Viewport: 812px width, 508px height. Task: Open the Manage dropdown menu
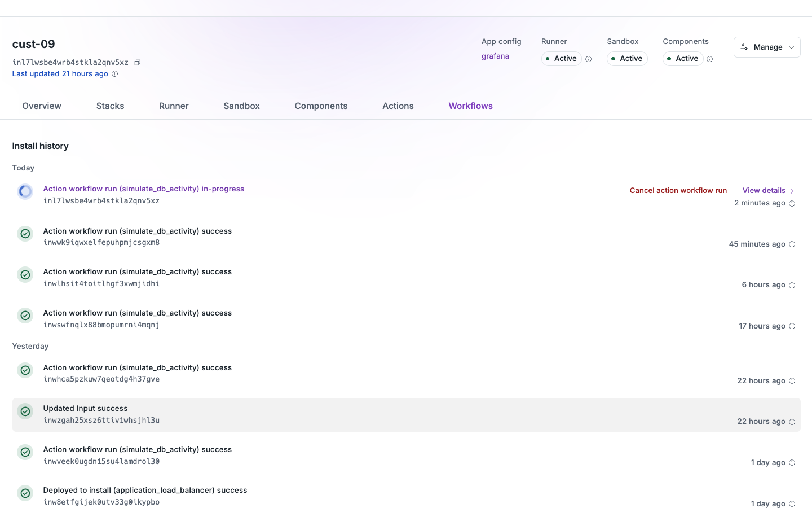coord(767,47)
